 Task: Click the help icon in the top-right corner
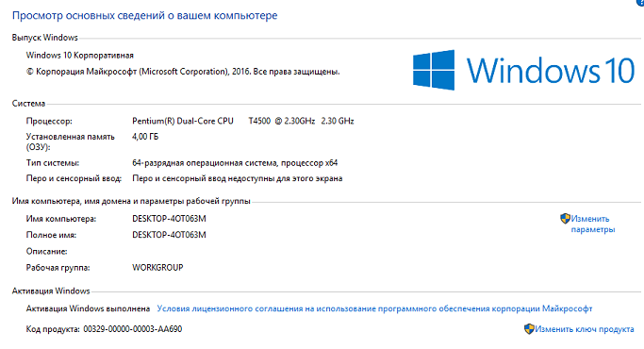[x=640, y=2]
